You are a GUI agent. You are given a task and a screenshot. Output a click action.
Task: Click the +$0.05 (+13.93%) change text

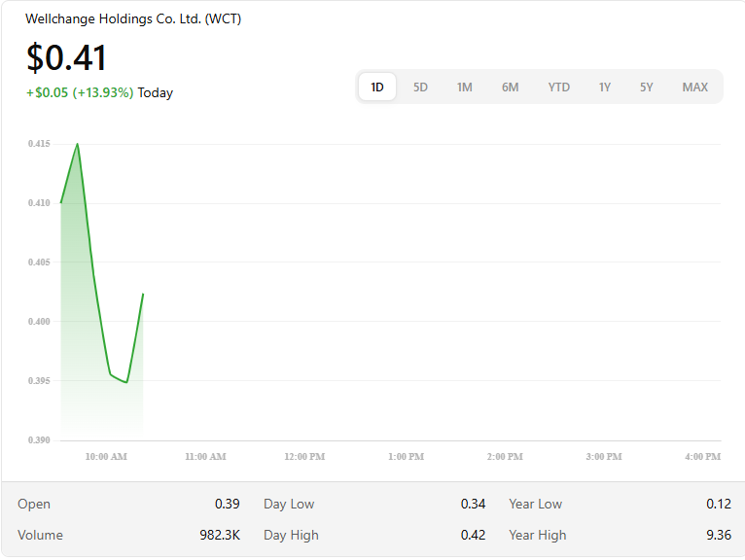[x=80, y=92]
